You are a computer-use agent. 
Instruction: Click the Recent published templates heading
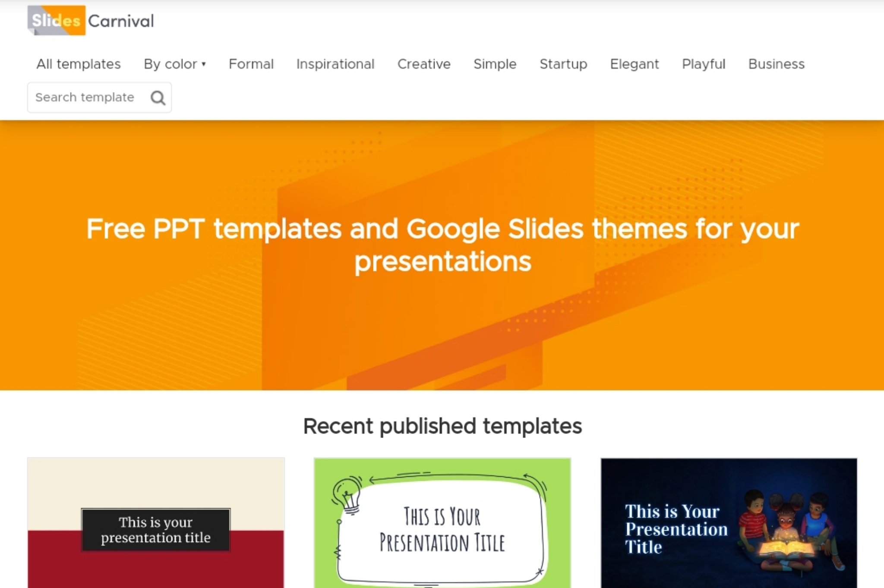pos(442,426)
